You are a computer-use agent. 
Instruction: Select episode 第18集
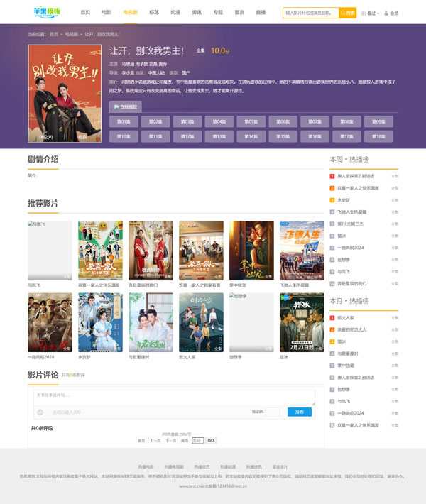point(379,136)
